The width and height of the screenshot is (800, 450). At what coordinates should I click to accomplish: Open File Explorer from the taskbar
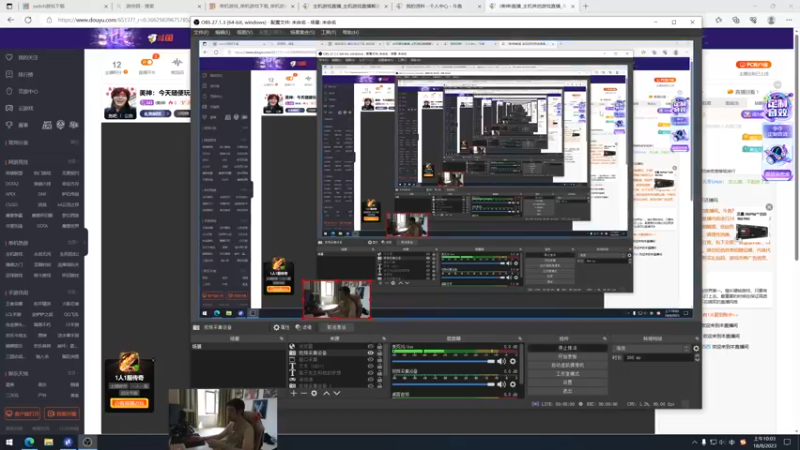point(48,442)
